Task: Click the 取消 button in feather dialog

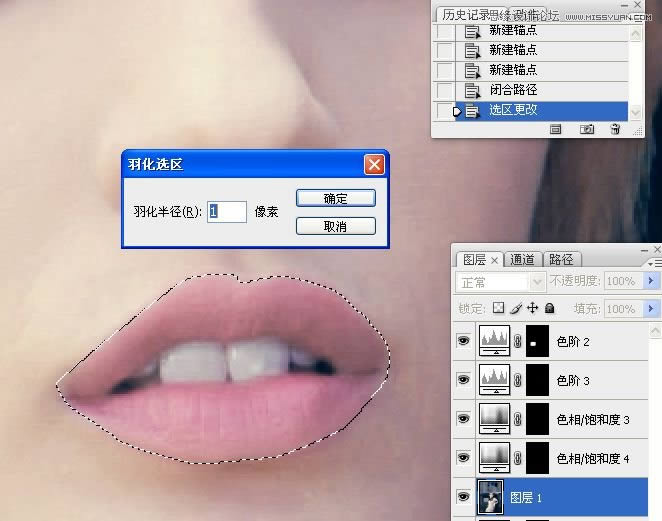Action: pyautogui.click(x=335, y=226)
